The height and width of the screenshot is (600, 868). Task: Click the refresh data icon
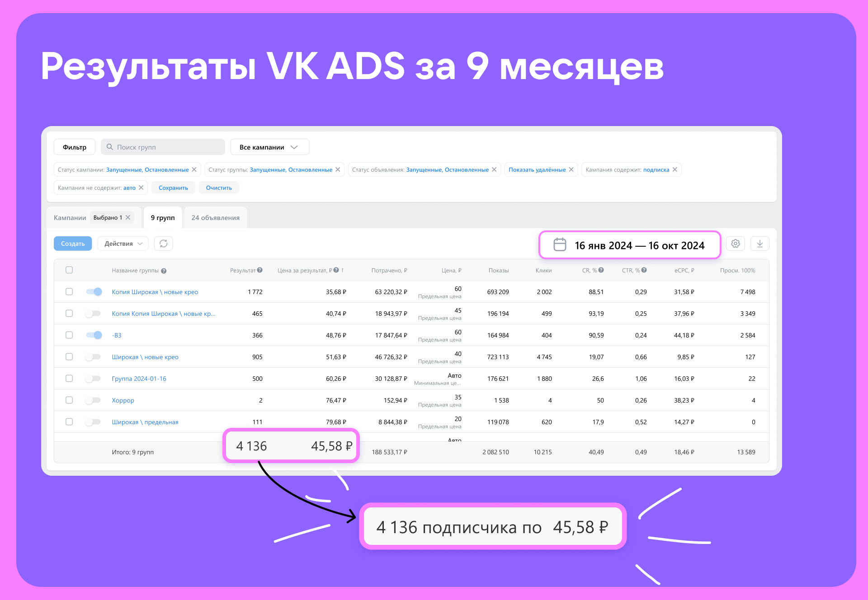tap(164, 244)
